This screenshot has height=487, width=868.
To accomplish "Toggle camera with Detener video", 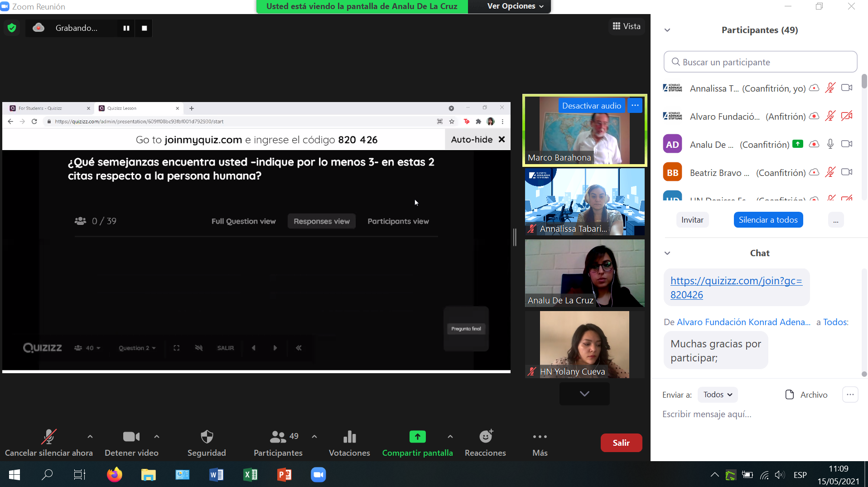I will 131,437.
